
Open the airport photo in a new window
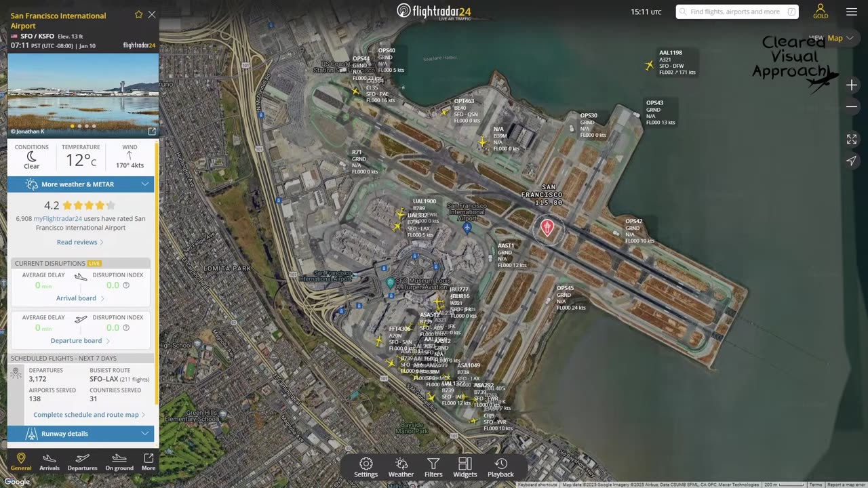click(152, 131)
